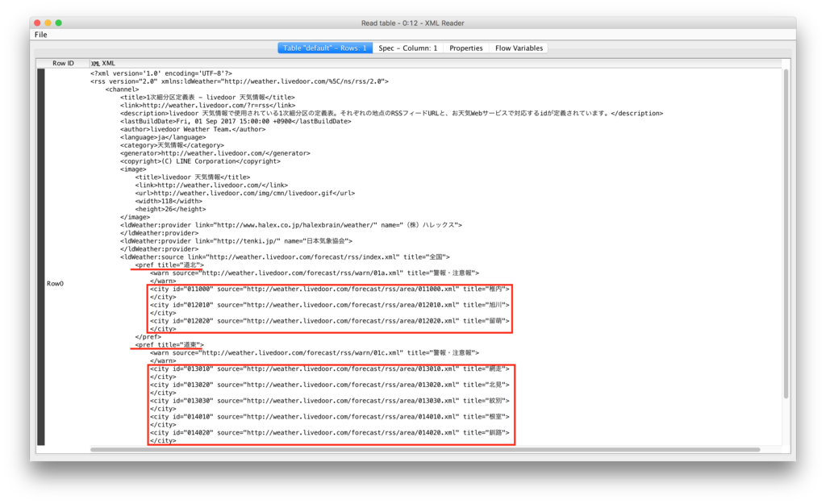This screenshot has width=826, height=504.
Task: Click the city id="013030" line
Action: coord(330,401)
